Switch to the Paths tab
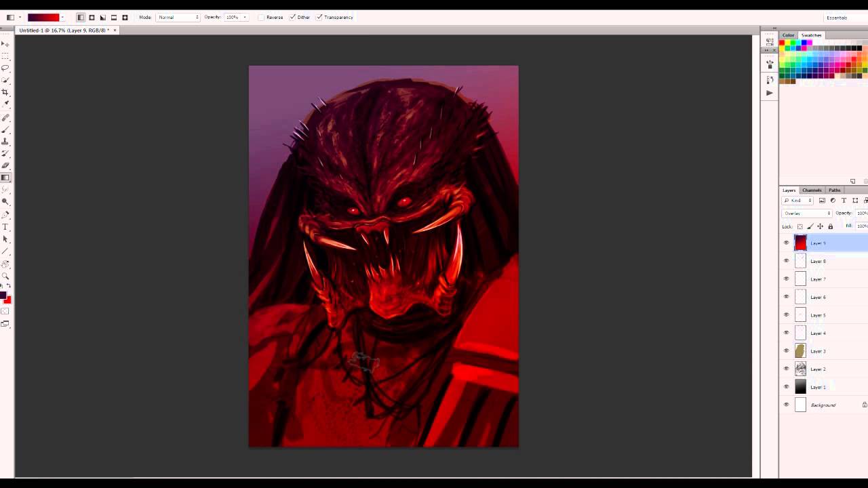 835,190
